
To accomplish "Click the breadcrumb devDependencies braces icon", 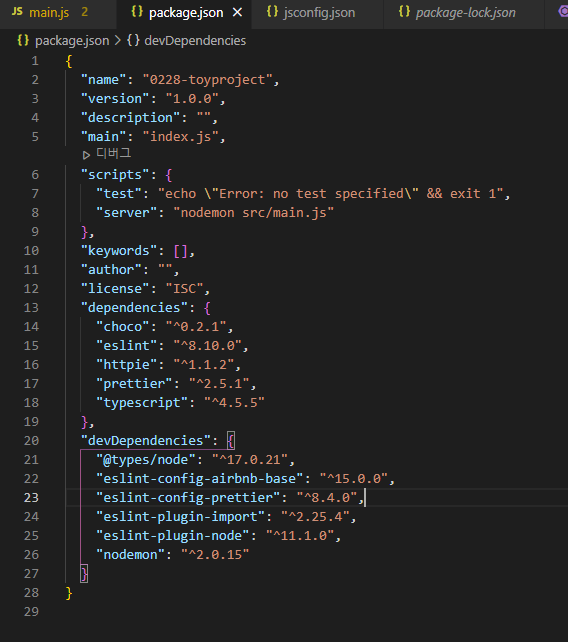I will [x=133, y=40].
